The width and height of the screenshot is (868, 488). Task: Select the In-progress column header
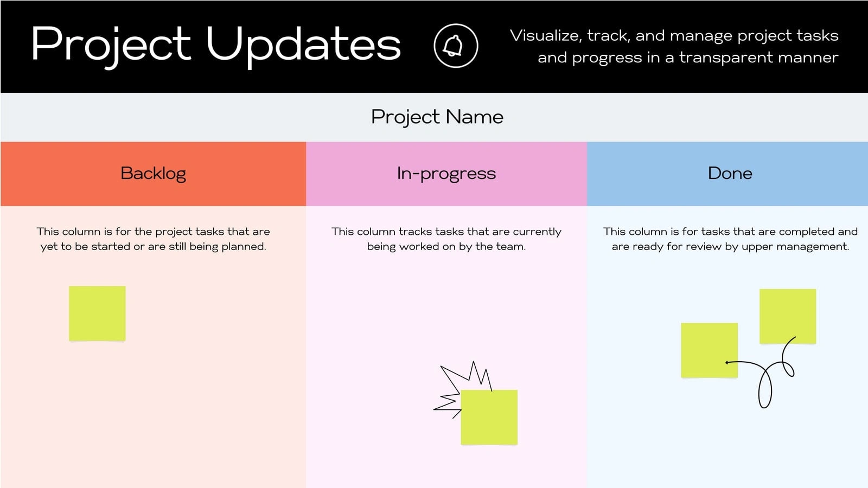(446, 174)
